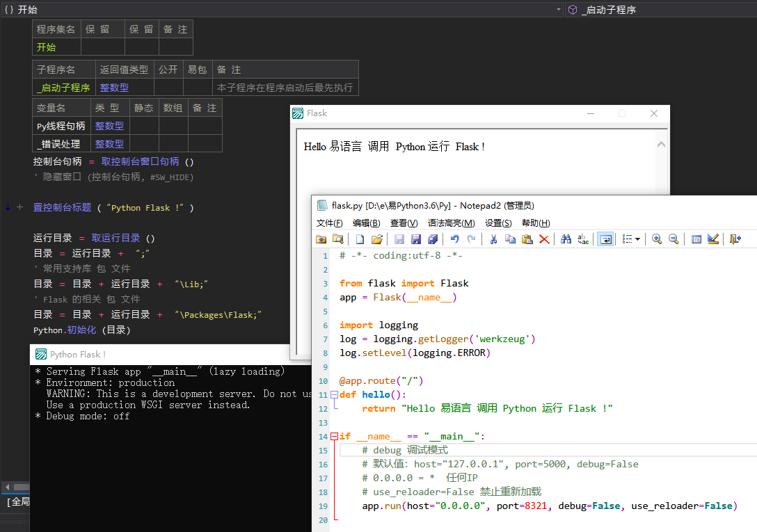Open the 帮助(H) menu in Notepad2
757x532 pixels.
pos(536,223)
